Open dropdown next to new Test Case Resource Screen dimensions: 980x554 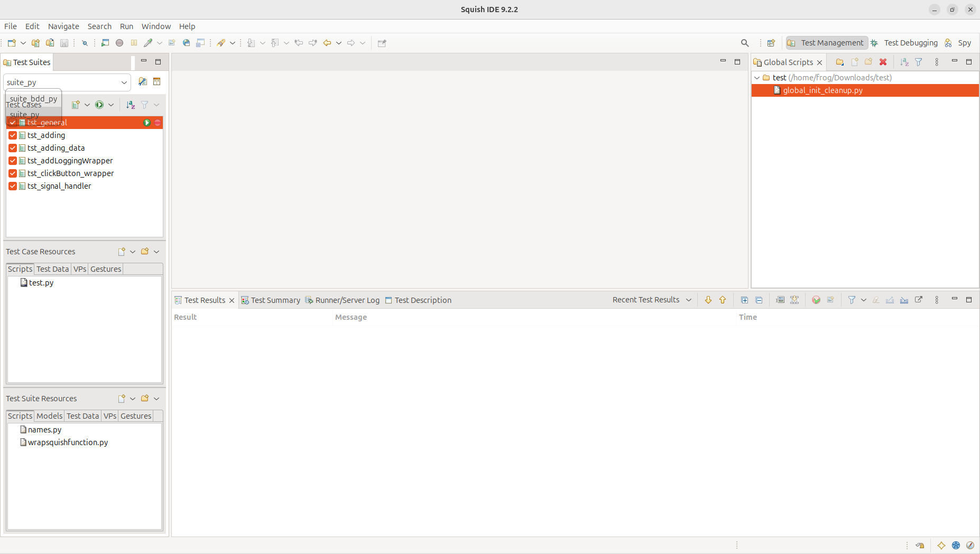(x=133, y=252)
